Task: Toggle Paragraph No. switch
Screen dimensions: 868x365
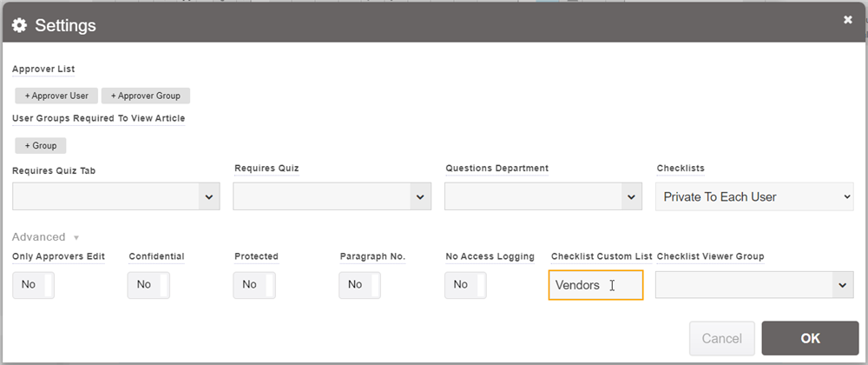Action: click(360, 284)
